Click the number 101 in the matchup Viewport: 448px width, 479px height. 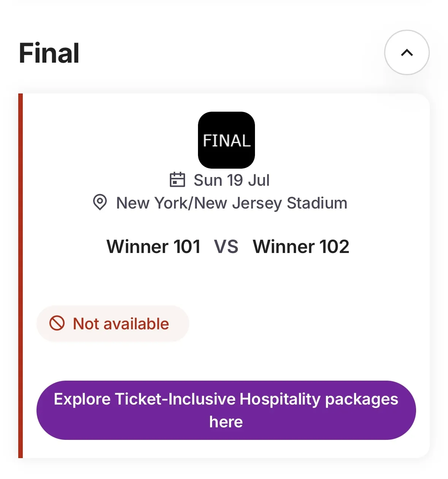pyautogui.click(x=187, y=247)
